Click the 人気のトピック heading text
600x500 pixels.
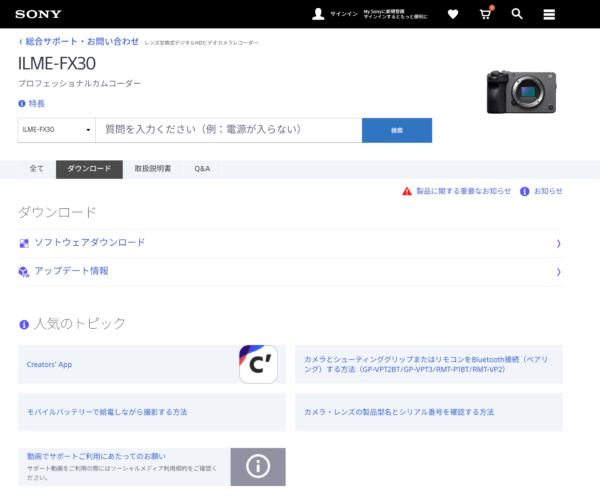tap(80, 324)
